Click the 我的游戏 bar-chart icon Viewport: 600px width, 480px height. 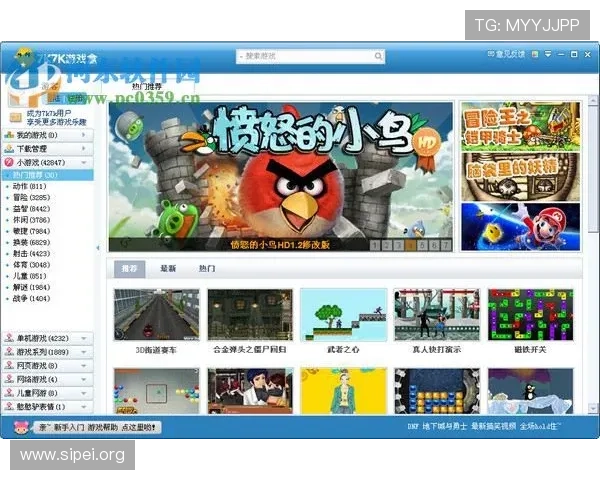(x=9, y=135)
